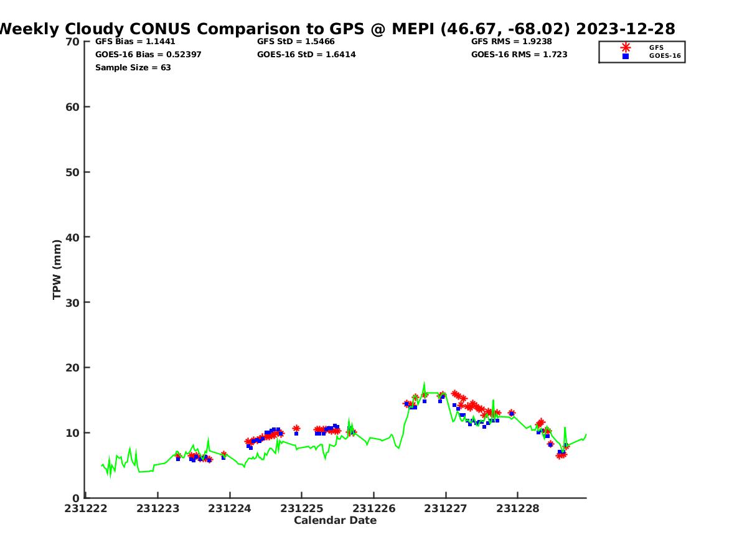747x560 pixels.
Task: Click the 231228 x-axis tick label
Action: point(518,509)
